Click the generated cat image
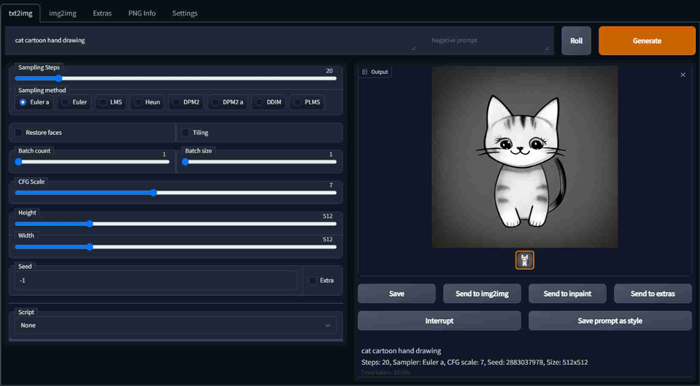This screenshot has height=386, width=700. pyautogui.click(x=525, y=157)
